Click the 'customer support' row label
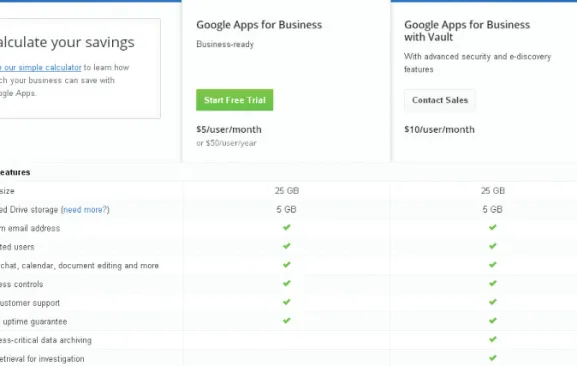 coord(30,303)
